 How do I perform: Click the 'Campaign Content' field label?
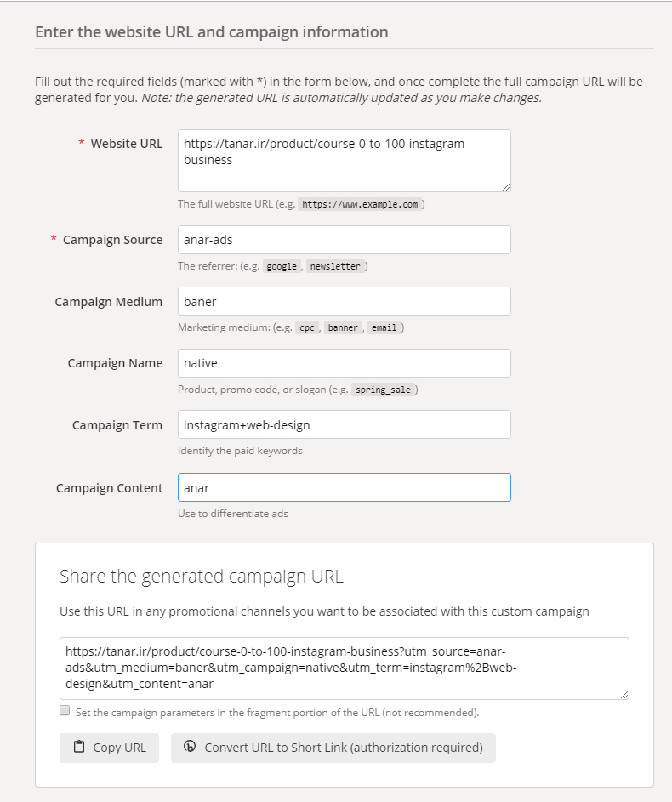click(x=109, y=488)
